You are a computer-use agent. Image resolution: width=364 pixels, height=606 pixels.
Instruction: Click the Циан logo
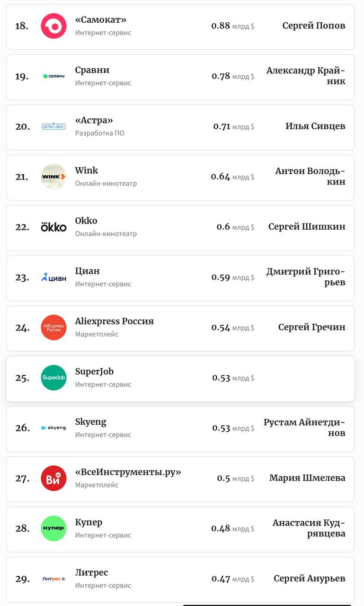(53, 277)
